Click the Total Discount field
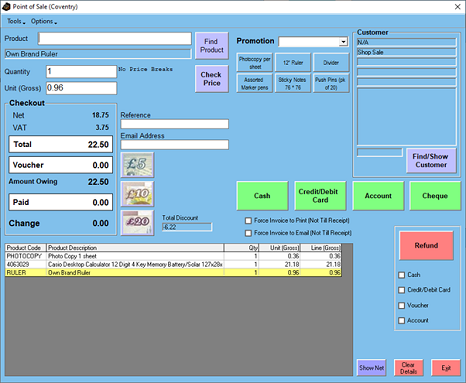Screen dimensions: 466x383 click(187, 227)
